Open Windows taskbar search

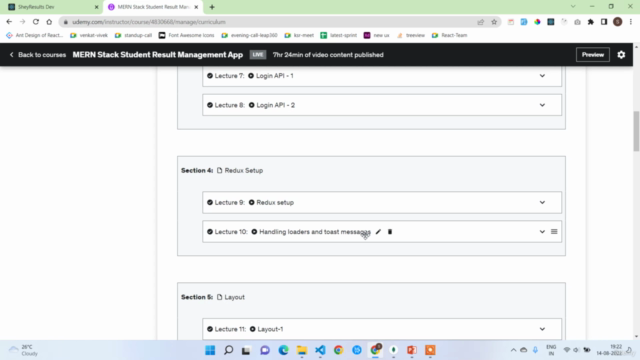point(229,350)
